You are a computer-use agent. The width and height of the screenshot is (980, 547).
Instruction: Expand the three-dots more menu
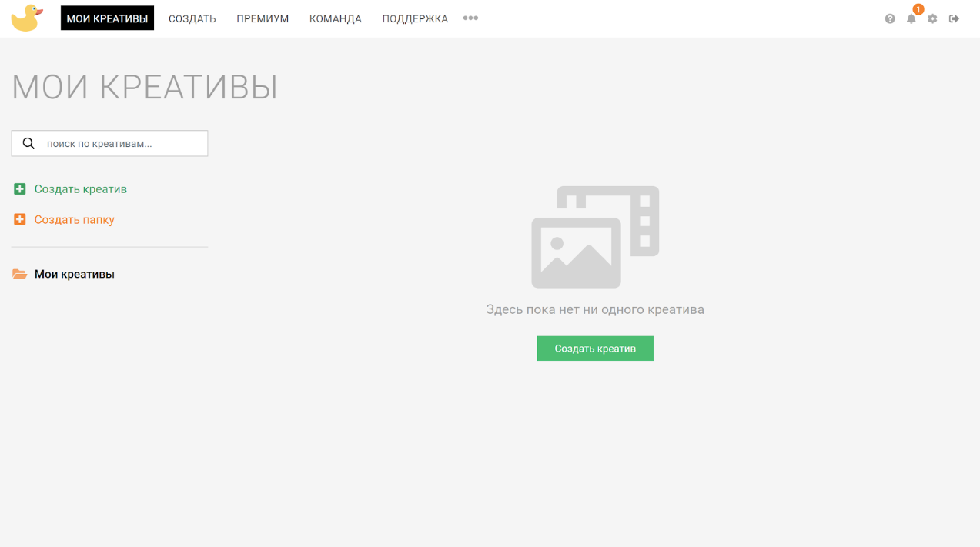[x=470, y=18]
